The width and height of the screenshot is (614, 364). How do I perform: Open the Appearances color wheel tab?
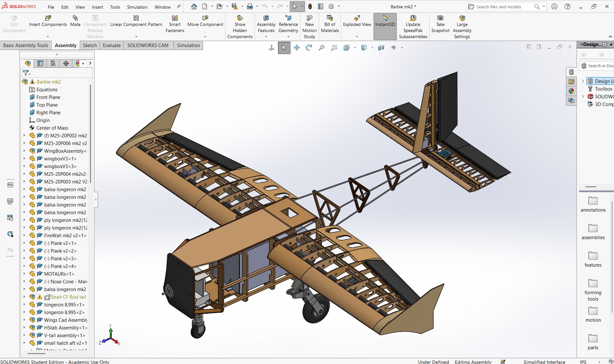tap(571, 91)
